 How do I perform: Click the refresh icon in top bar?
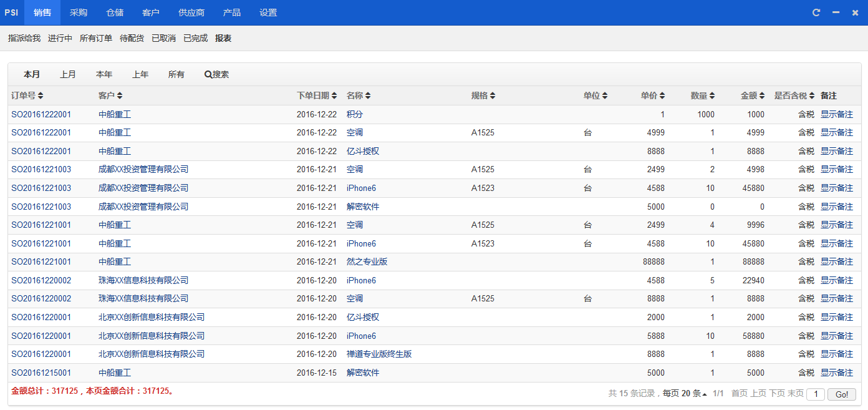(816, 12)
